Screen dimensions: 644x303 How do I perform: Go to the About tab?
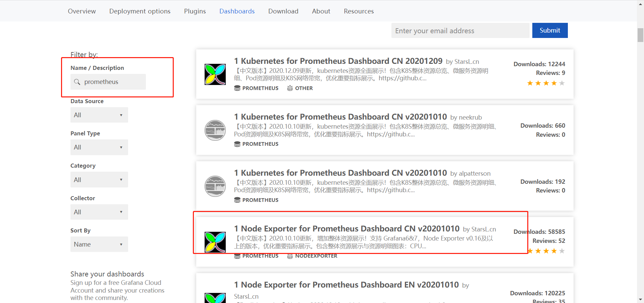click(321, 11)
